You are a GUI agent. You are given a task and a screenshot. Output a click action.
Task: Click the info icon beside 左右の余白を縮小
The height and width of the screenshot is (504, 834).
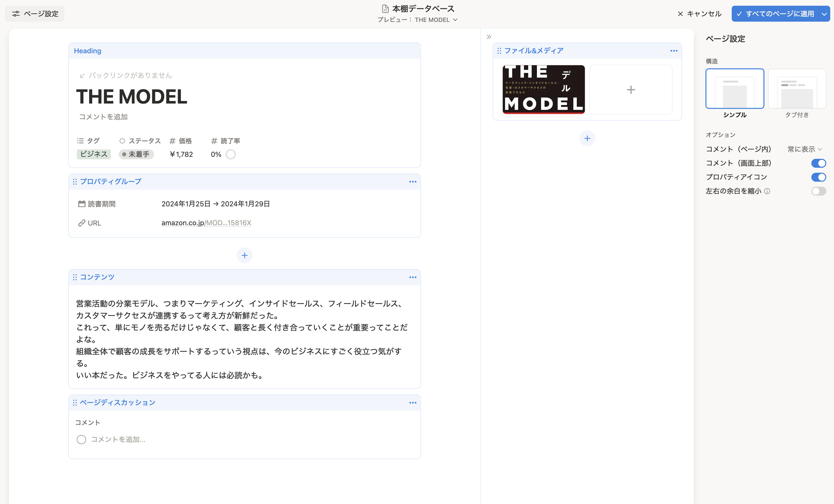tap(767, 191)
